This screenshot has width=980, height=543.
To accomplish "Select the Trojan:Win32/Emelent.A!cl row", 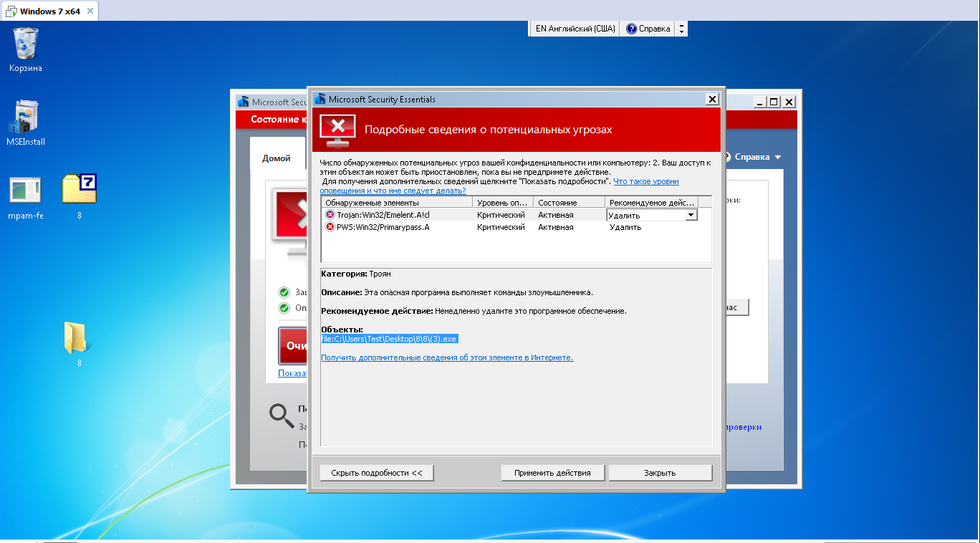I will click(x=516, y=215).
